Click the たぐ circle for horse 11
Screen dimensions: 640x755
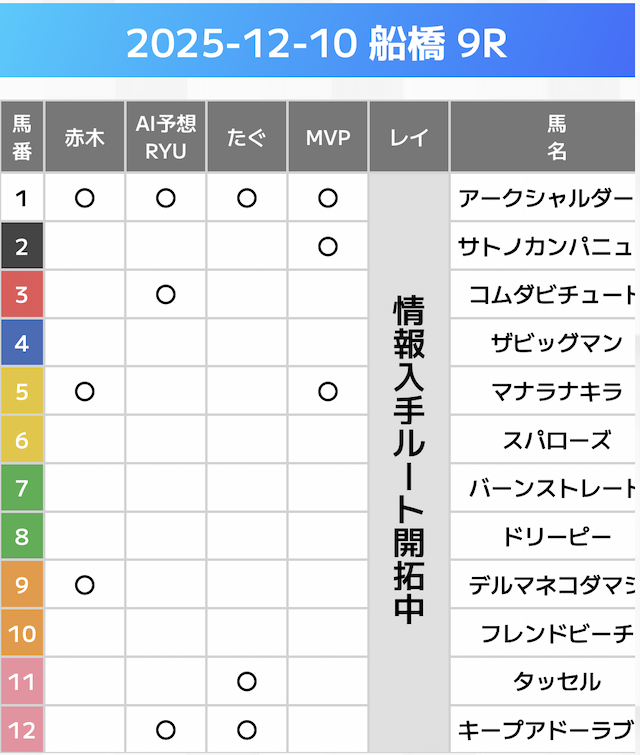coord(247,682)
